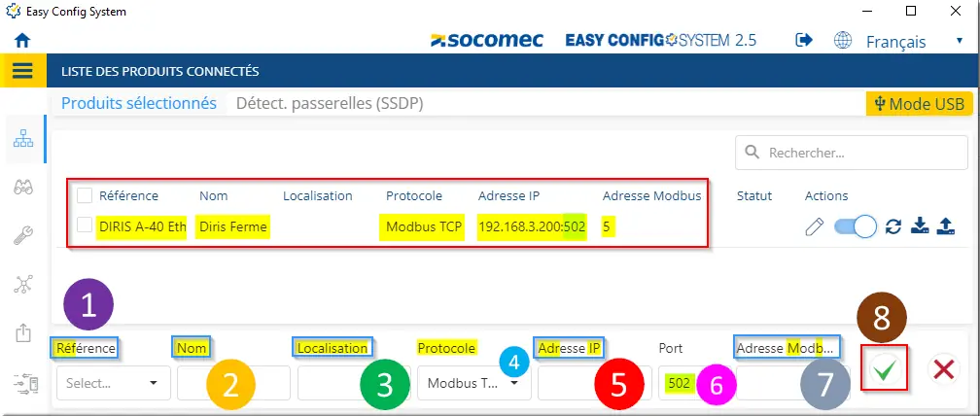Minimize the Easy Config System window
Screen dimensions: 980x416
click(868, 11)
